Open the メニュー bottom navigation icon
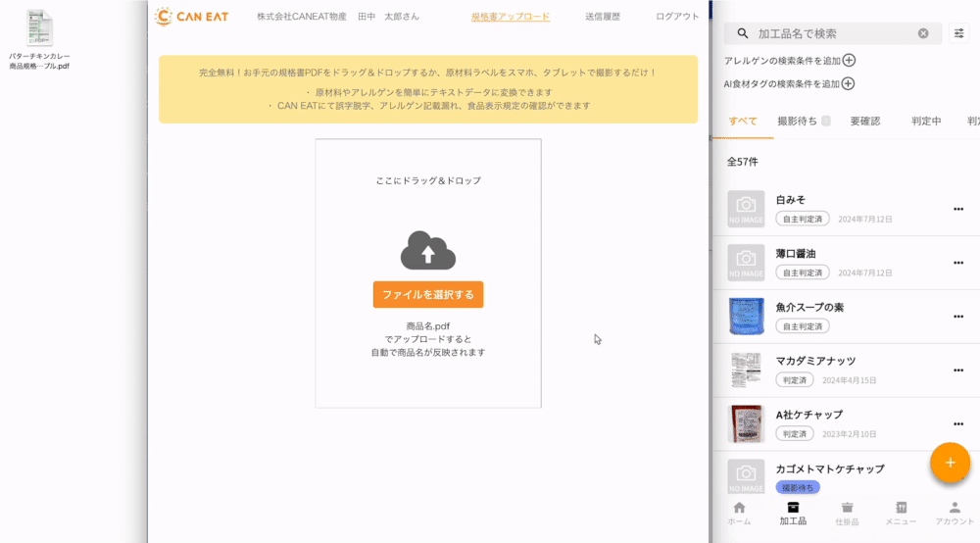The height and width of the screenshot is (543, 980). [901, 513]
